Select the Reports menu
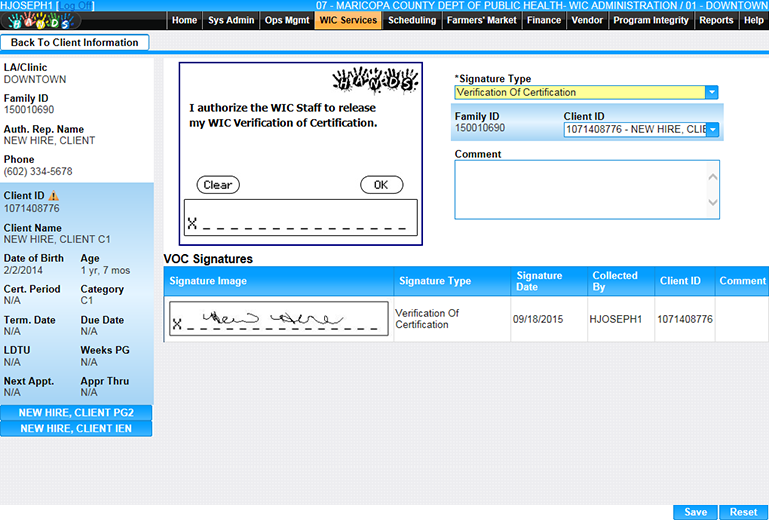 pyautogui.click(x=716, y=20)
